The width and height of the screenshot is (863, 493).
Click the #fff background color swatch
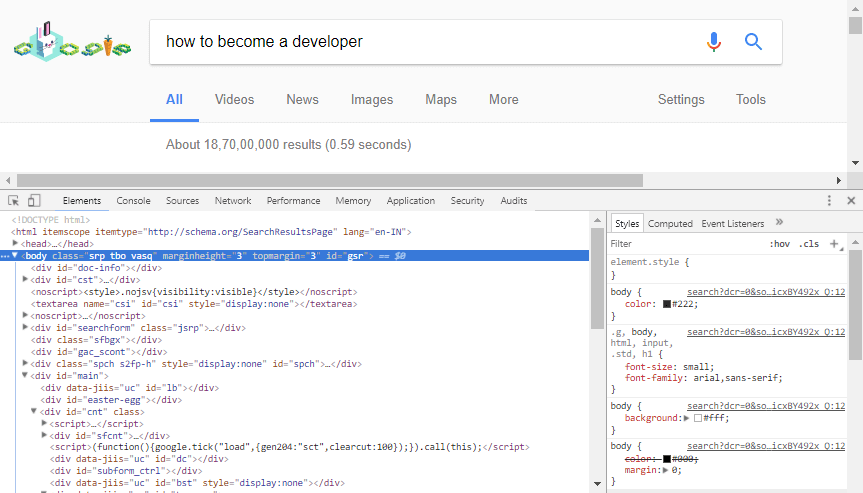pos(698,418)
